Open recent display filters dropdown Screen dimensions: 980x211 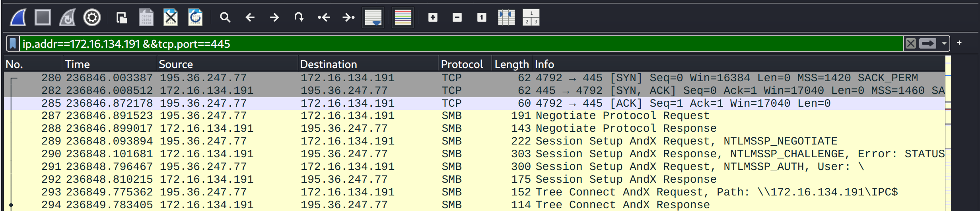coord(944,43)
